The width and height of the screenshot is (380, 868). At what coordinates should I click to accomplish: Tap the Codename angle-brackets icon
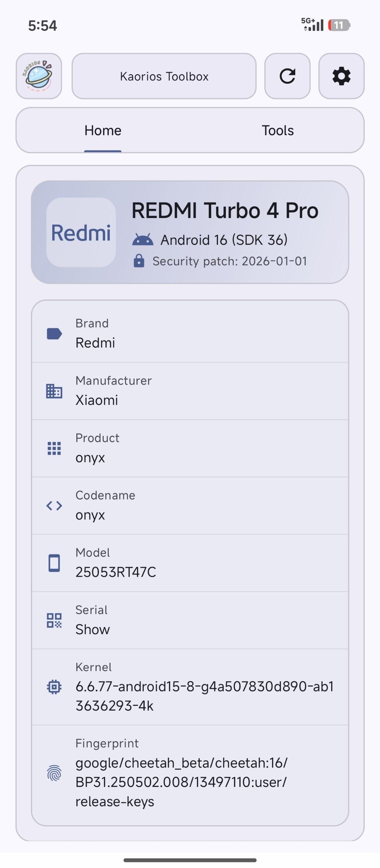point(54,506)
